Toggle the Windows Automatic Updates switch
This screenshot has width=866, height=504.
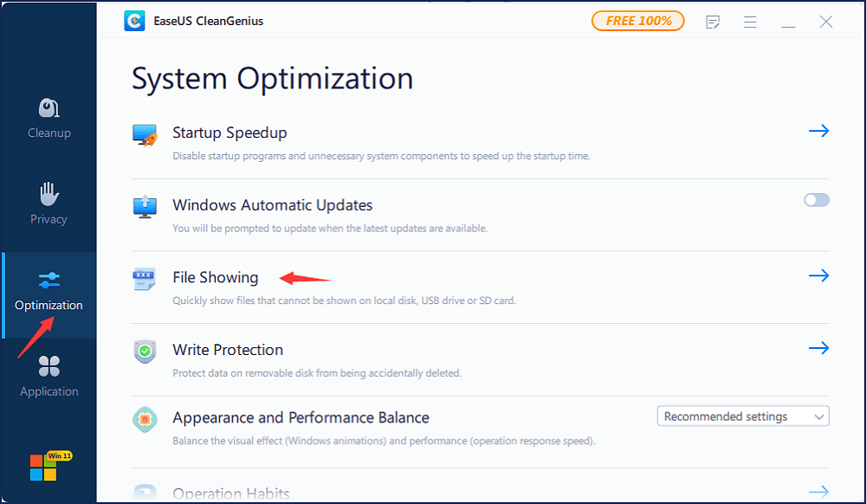click(816, 199)
